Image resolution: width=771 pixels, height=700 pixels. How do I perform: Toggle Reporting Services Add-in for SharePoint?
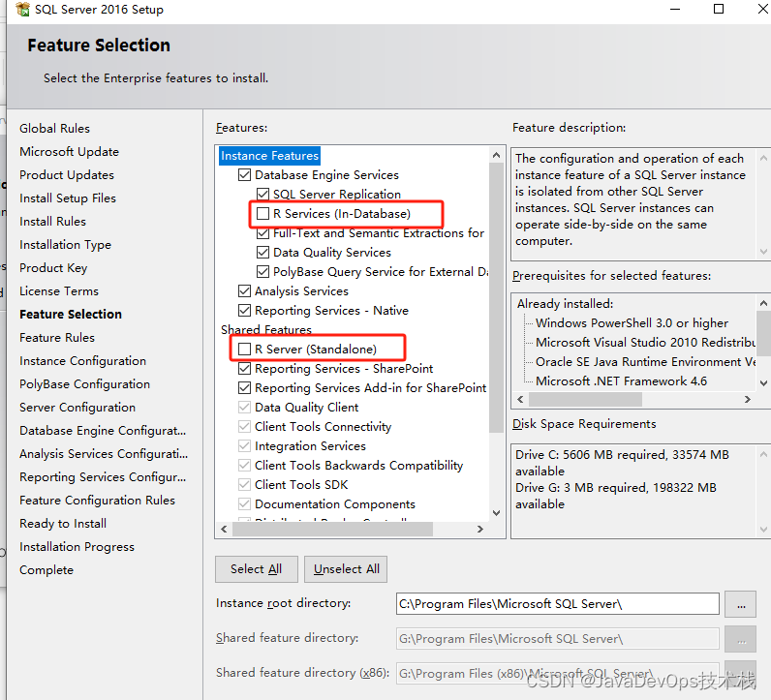coord(244,388)
